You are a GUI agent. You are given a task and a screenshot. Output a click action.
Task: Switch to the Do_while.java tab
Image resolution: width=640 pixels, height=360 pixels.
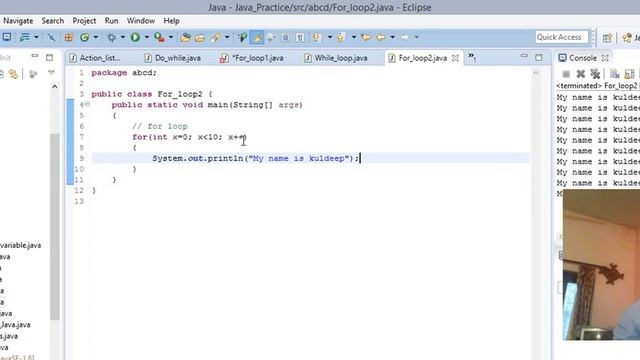point(173,58)
